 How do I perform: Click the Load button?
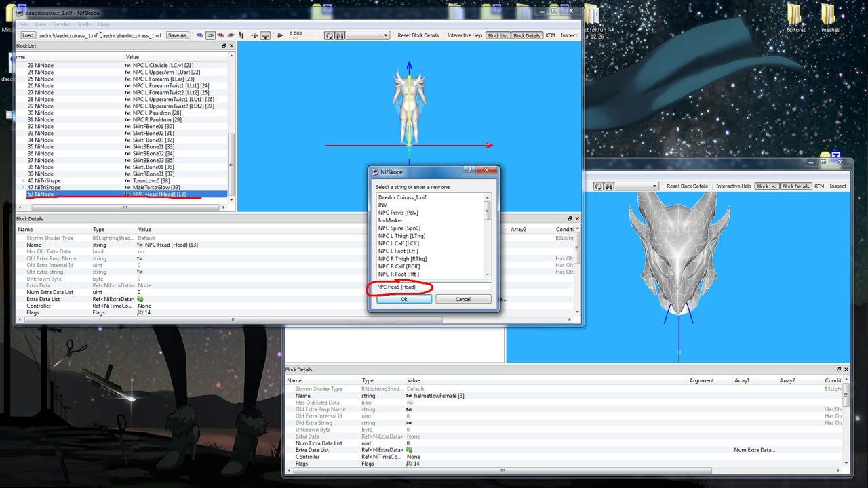coord(28,35)
